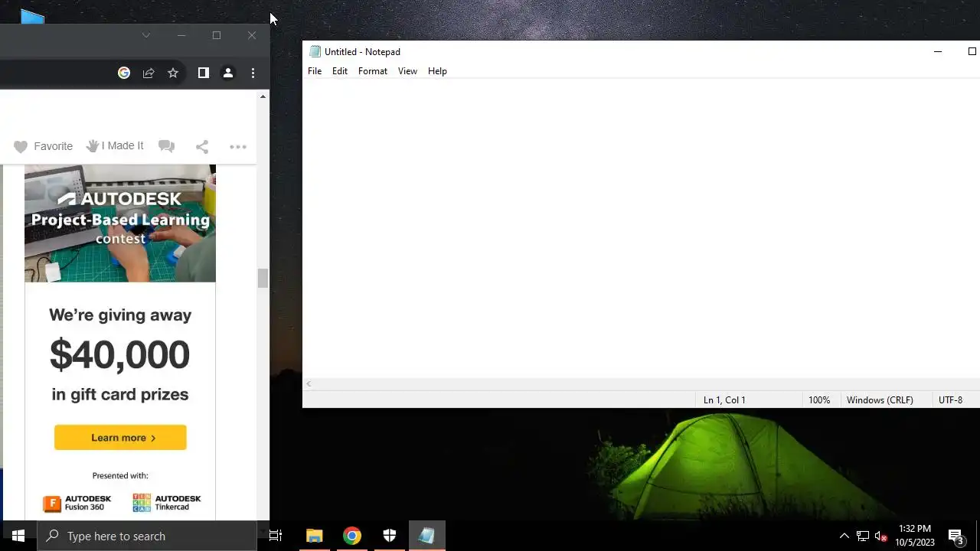Bookmark this page with the star icon
980x551 pixels.
[x=173, y=73]
